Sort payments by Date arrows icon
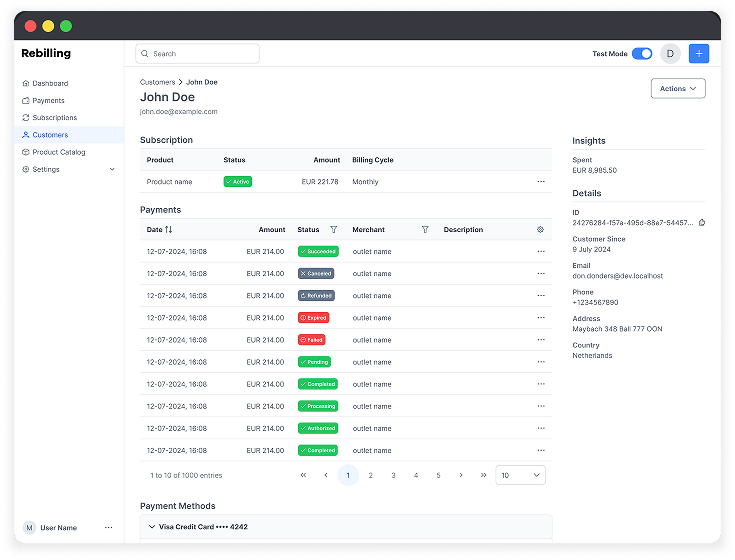This screenshot has width=735, height=560. click(169, 230)
